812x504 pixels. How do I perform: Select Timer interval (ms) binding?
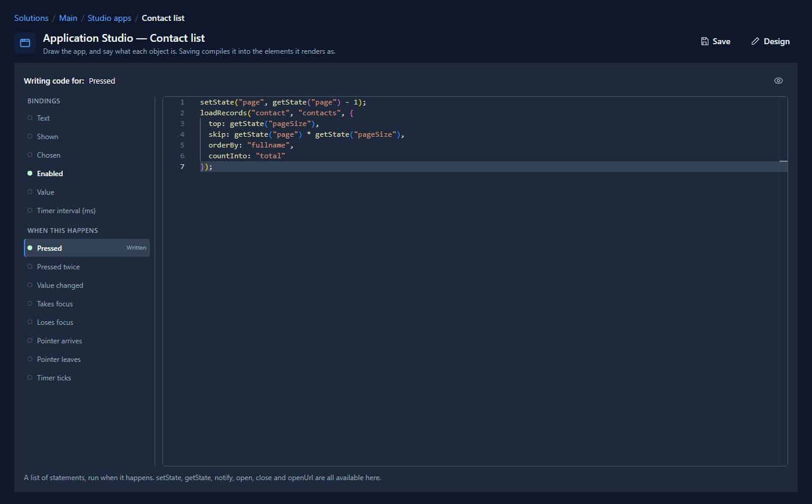click(x=87, y=211)
